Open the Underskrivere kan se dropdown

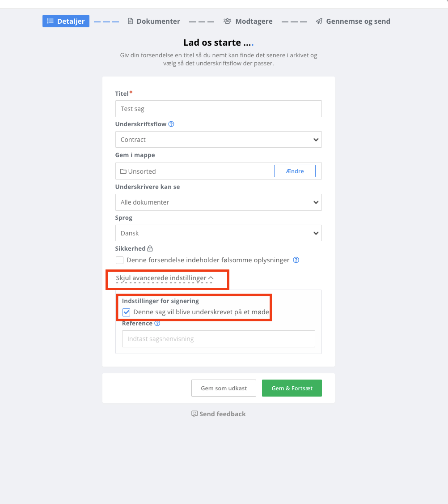point(218,202)
